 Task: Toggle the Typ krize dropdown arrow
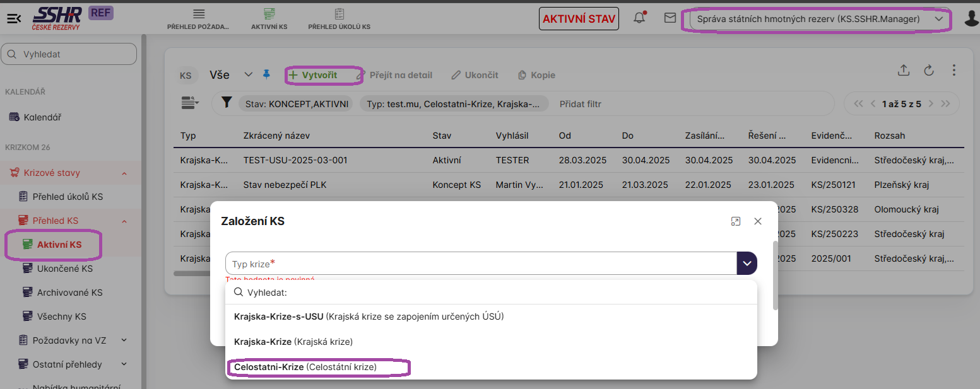[x=747, y=264]
